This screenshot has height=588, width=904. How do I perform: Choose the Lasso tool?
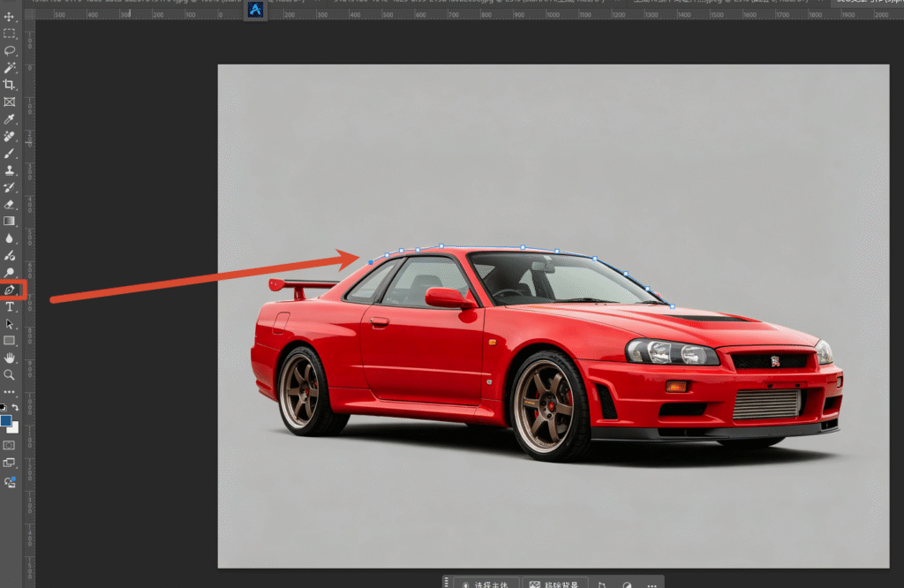click(9, 50)
